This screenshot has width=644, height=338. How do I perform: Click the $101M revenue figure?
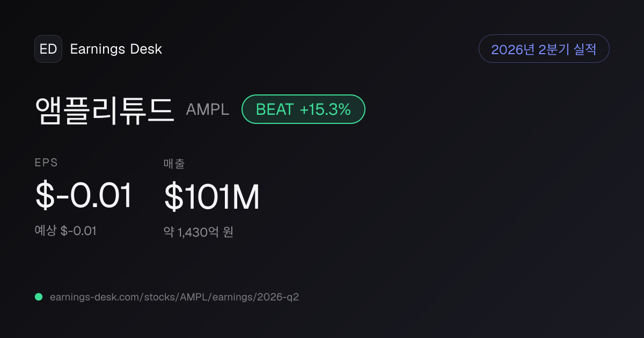(212, 196)
